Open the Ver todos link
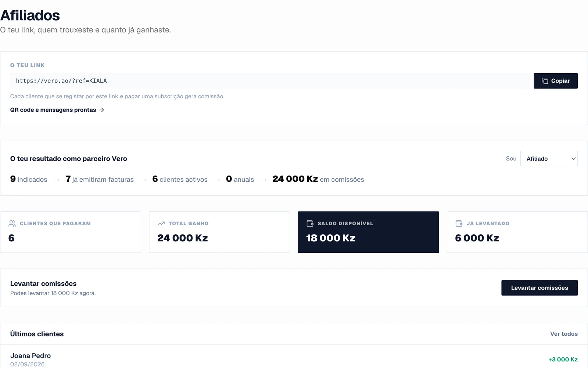The image size is (588, 368). pyautogui.click(x=564, y=334)
